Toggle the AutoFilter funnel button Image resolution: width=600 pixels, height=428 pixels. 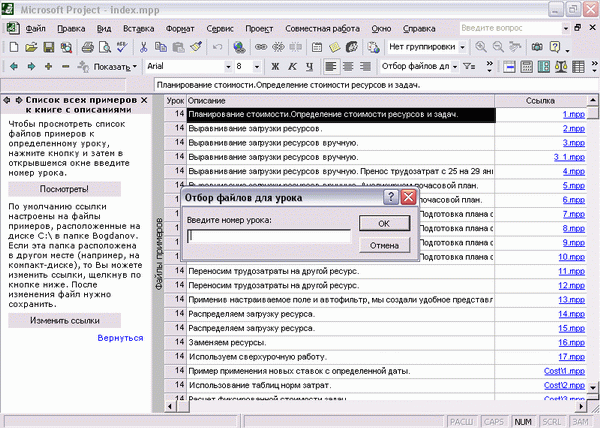469,67
